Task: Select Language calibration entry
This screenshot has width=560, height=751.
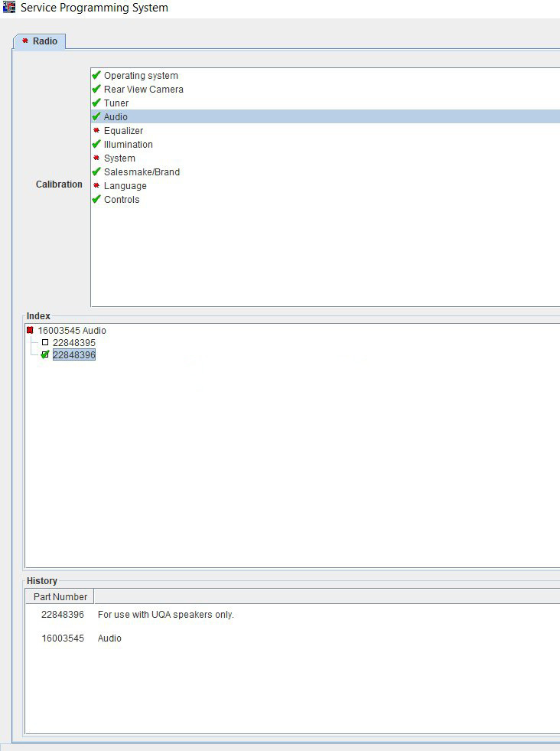Action: tap(325, 186)
